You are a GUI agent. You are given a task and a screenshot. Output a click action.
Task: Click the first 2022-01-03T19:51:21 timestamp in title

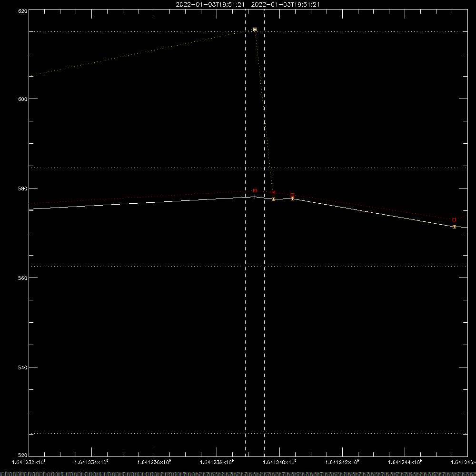point(210,5)
